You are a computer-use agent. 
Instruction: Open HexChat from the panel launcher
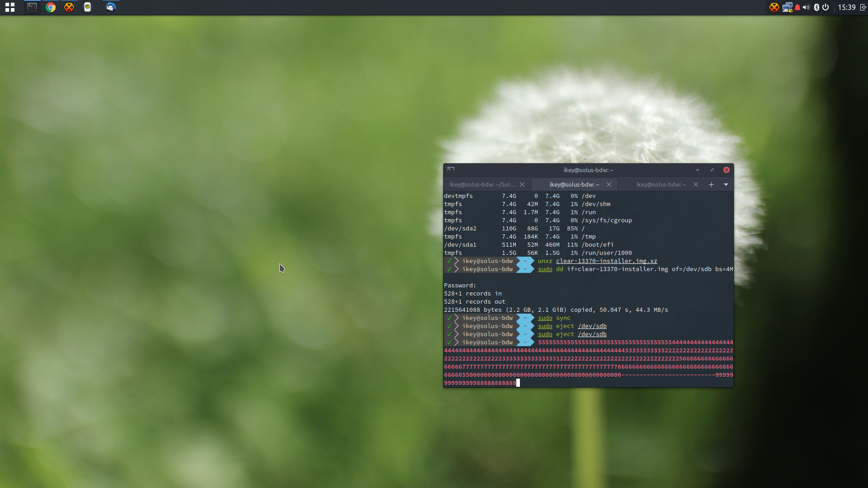point(69,7)
